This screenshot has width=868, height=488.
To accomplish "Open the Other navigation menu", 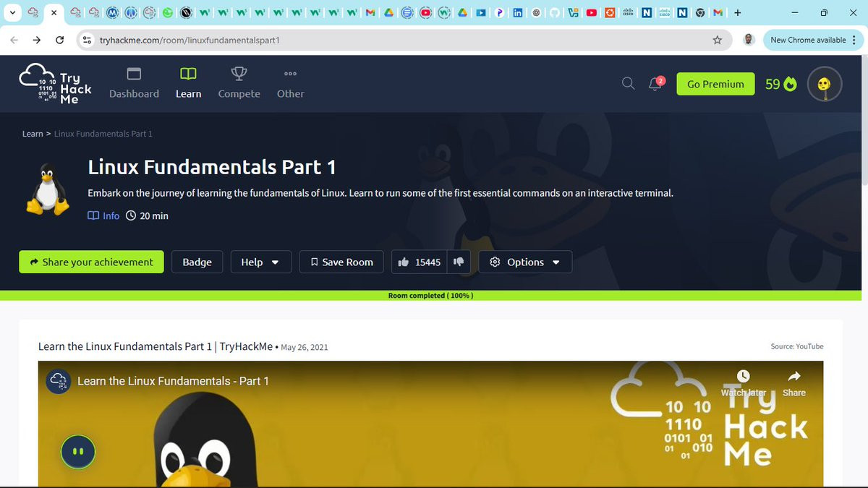I will point(290,83).
